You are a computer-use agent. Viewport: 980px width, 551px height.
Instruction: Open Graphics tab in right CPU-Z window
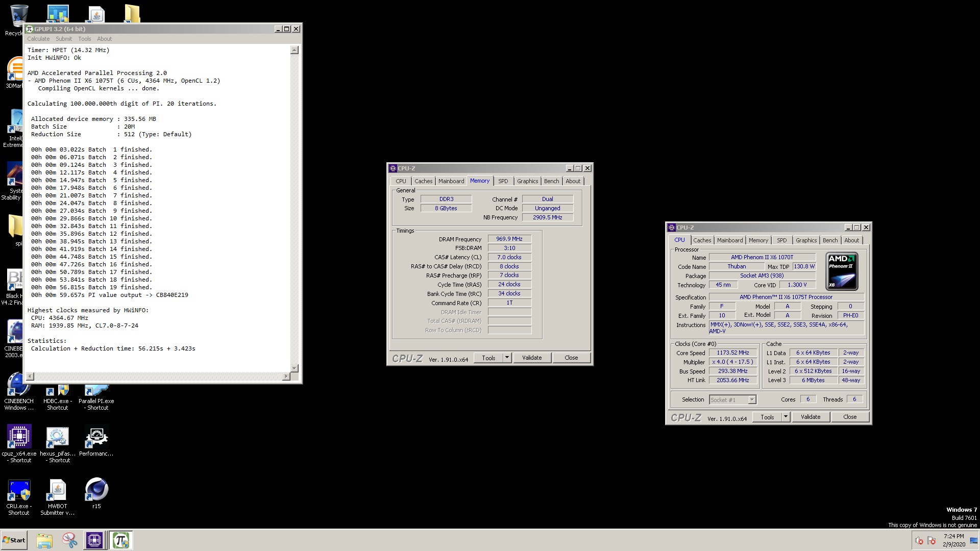[806, 240]
